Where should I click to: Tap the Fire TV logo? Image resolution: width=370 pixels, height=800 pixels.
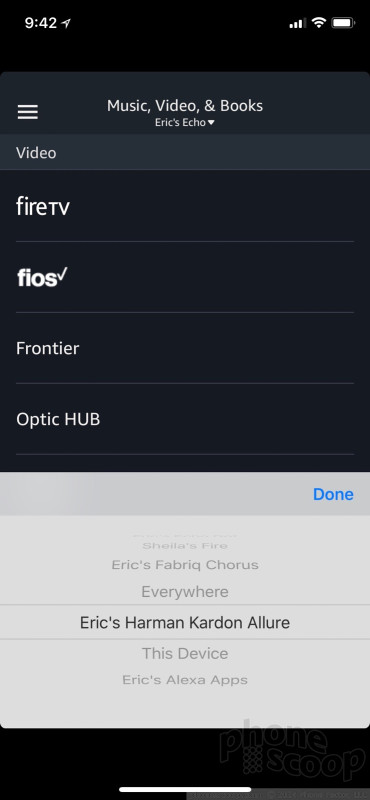pos(43,206)
